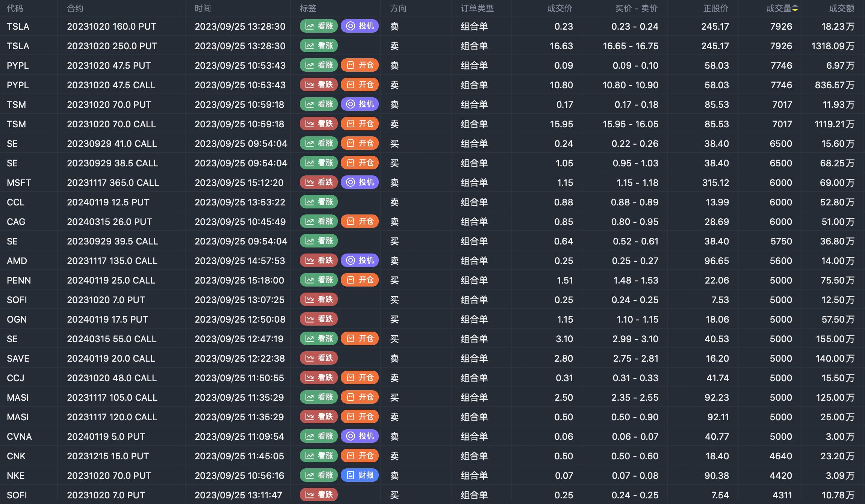The width and height of the screenshot is (865, 504).
Task: Click the 时间 column header
Action: coord(203,8)
